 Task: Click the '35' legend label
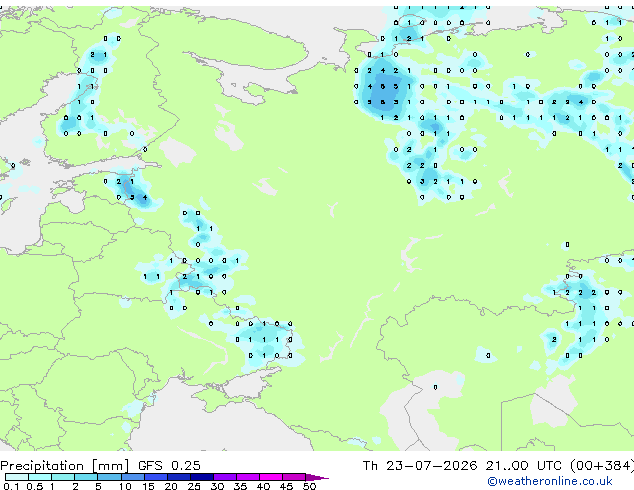point(240,486)
